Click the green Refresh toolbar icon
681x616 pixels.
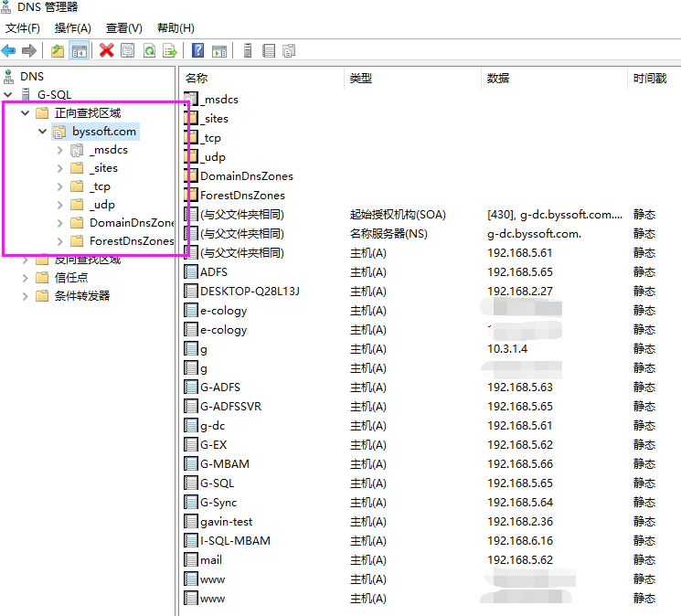149,51
